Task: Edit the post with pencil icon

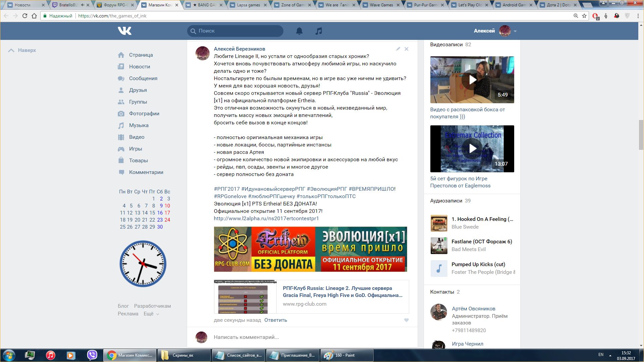Action: tap(398, 49)
